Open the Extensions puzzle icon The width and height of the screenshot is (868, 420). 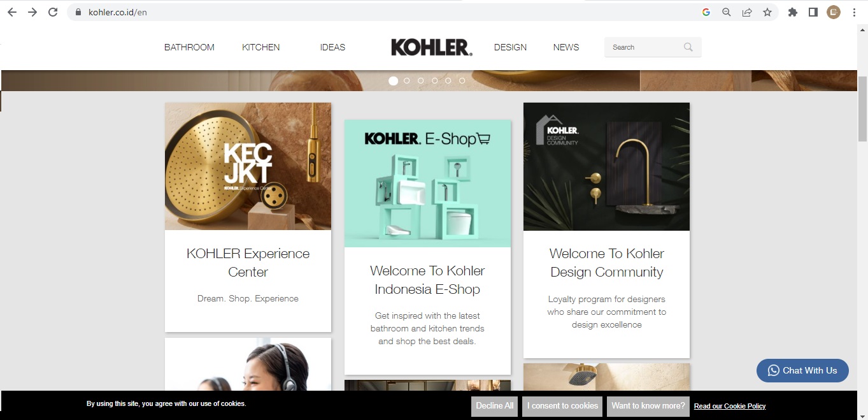(x=793, y=12)
